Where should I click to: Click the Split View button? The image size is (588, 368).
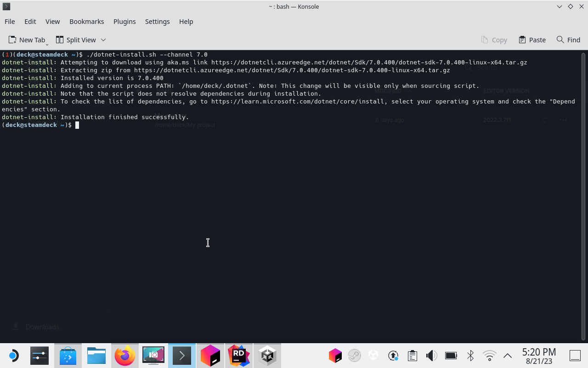tap(76, 40)
